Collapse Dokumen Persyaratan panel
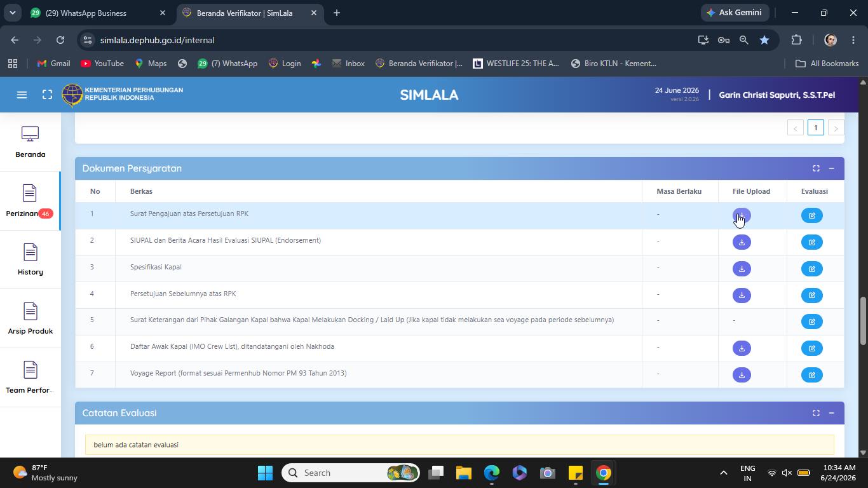This screenshot has height=488, width=868. (831, 168)
